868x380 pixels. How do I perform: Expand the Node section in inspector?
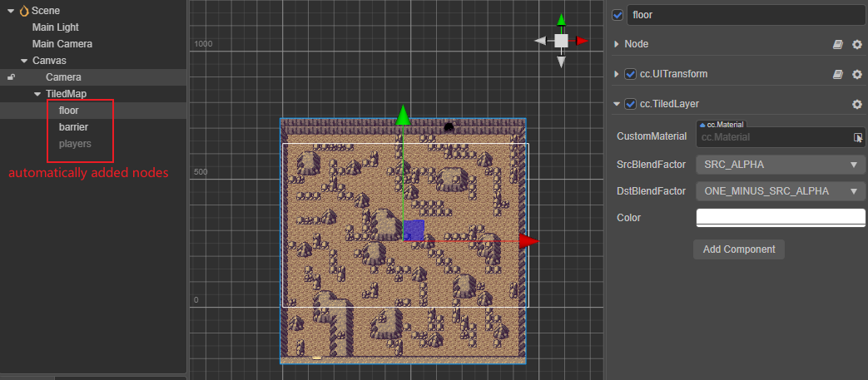pyautogui.click(x=617, y=44)
